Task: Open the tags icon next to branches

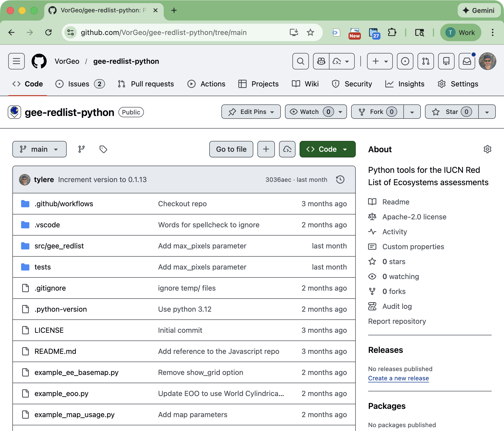Action: (x=103, y=149)
